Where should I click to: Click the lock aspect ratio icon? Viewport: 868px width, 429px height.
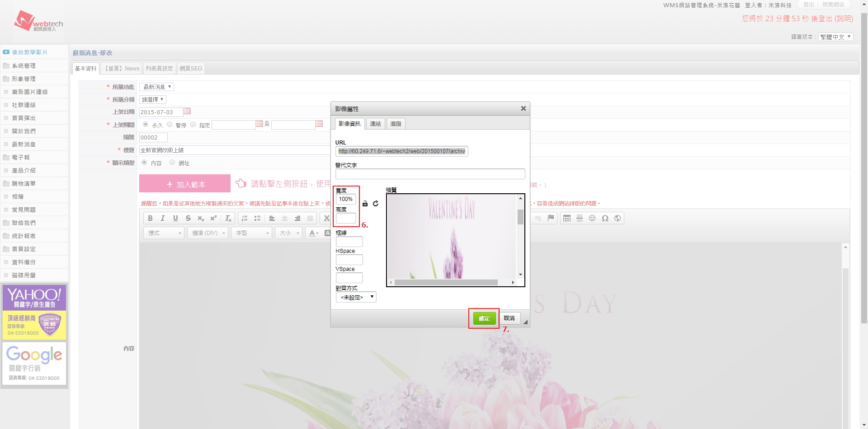point(365,204)
